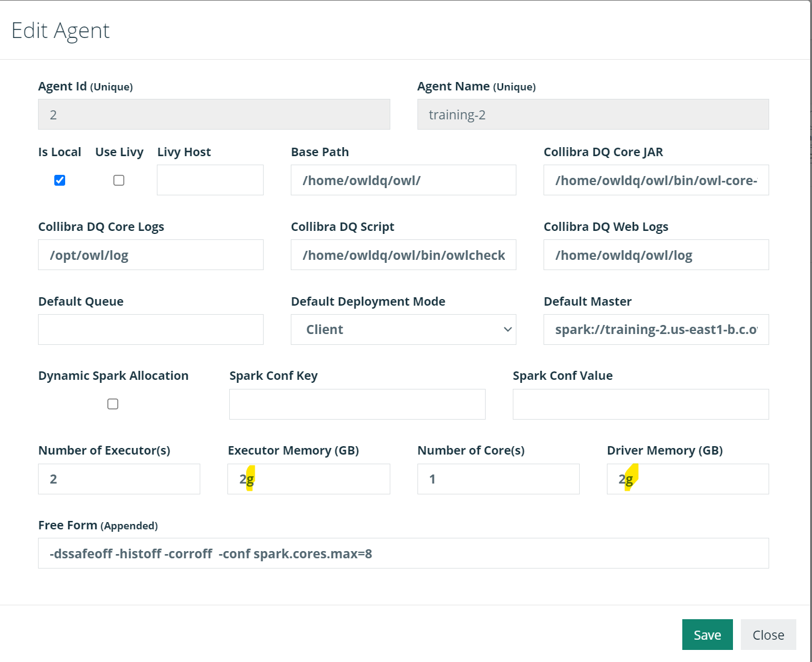The width and height of the screenshot is (812, 662).
Task: Click the Spark Conf Key input
Action: click(357, 404)
